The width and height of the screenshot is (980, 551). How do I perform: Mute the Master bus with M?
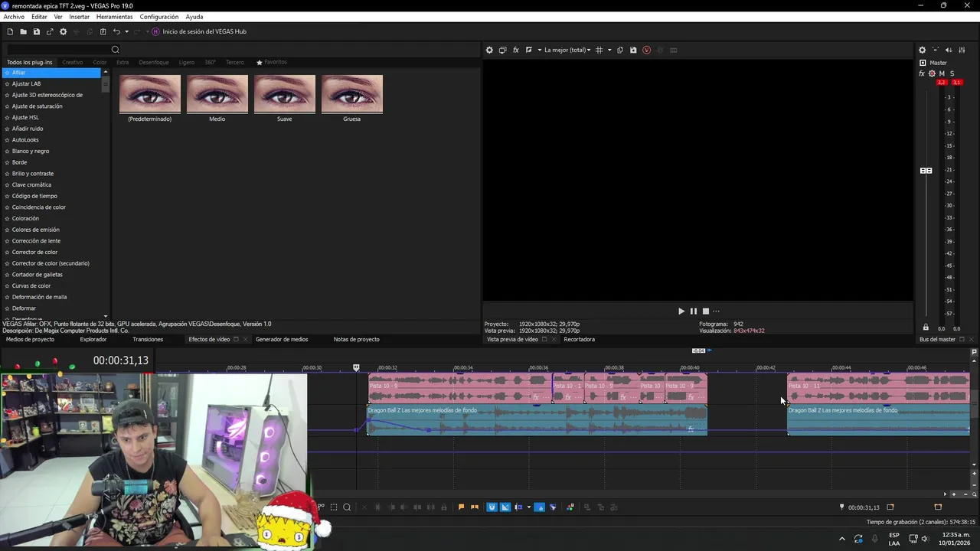coord(942,73)
